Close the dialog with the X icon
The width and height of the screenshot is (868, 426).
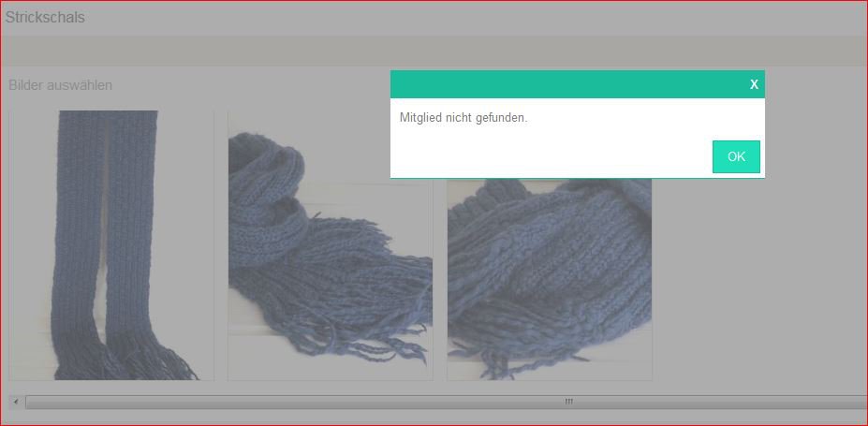754,84
